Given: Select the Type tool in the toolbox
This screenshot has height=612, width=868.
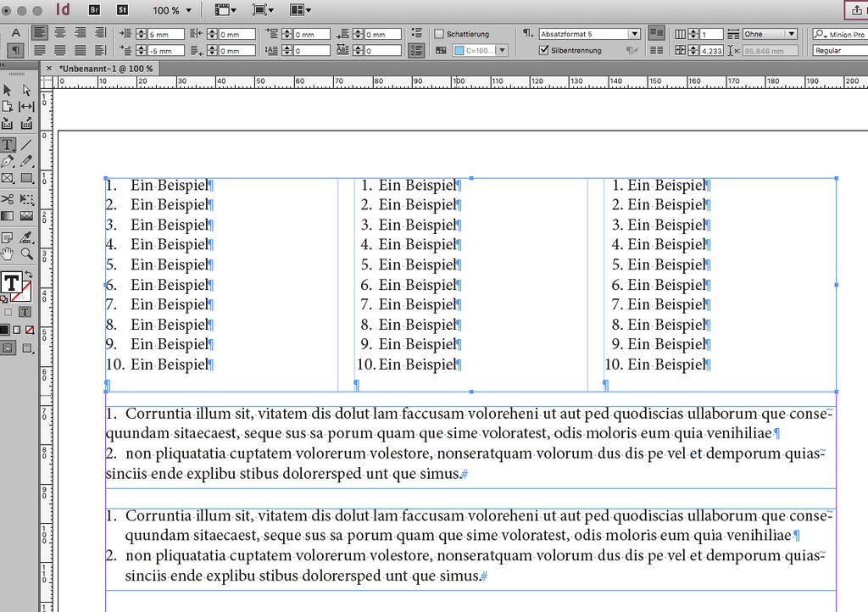Looking at the screenshot, I should [x=8, y=145].
